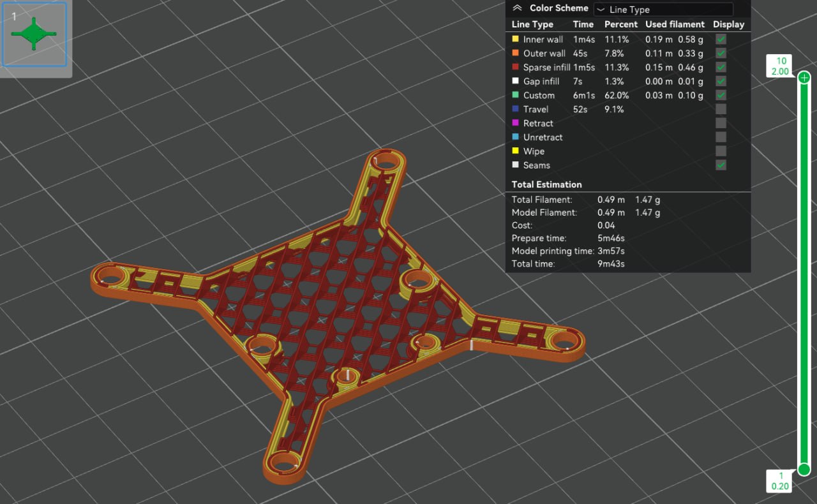Viewport: 817px width, 504px height.
Task: Enable Wipe display checkbox
Action: pyautogui.click(x=721, y=151)
